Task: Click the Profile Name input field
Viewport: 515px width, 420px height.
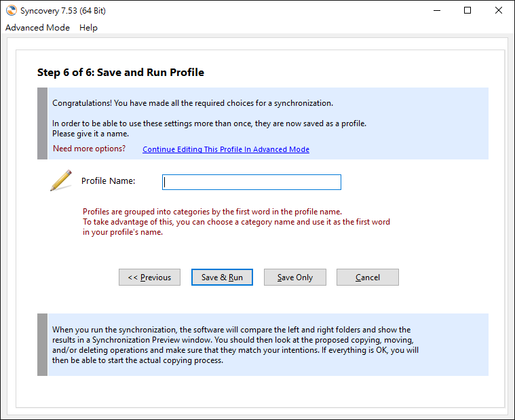Action: (252, 183)
